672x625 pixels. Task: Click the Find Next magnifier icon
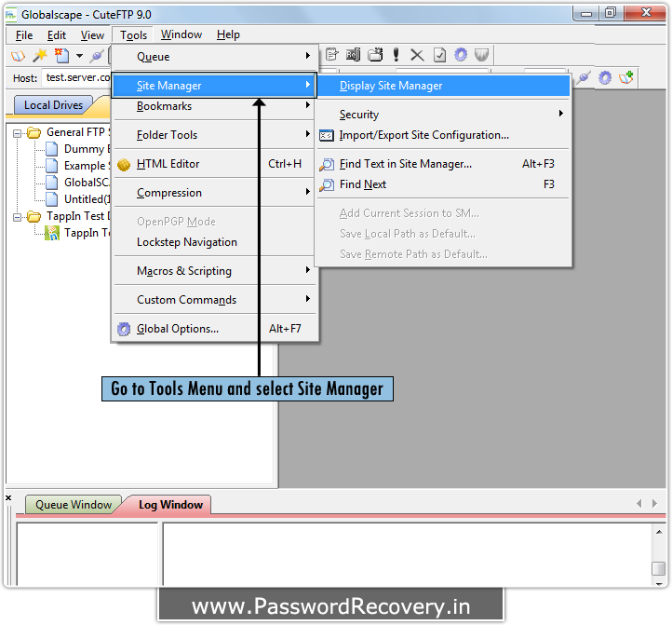327,184
